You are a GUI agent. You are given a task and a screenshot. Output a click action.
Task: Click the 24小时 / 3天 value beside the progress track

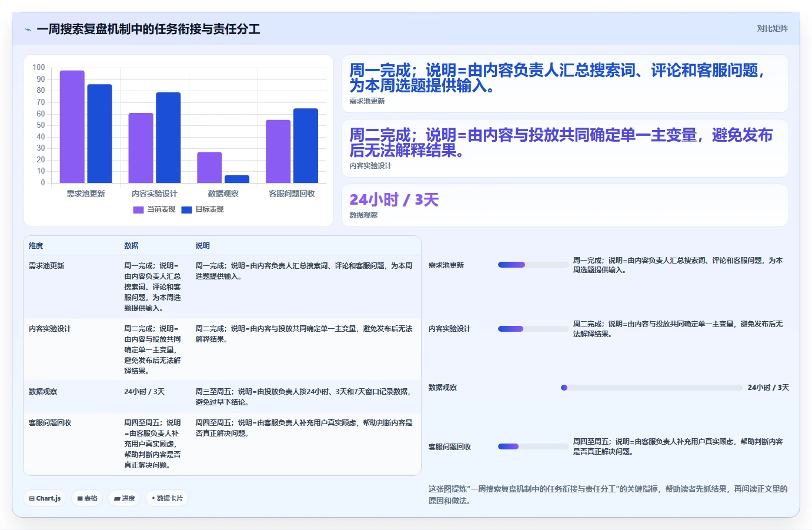[x=768, y=388]
